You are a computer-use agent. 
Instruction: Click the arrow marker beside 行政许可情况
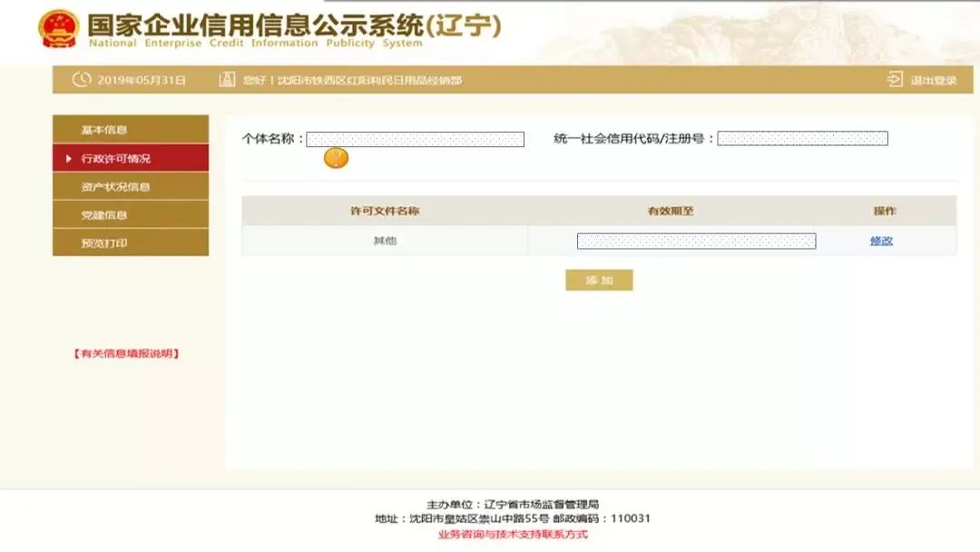point(69,159)
